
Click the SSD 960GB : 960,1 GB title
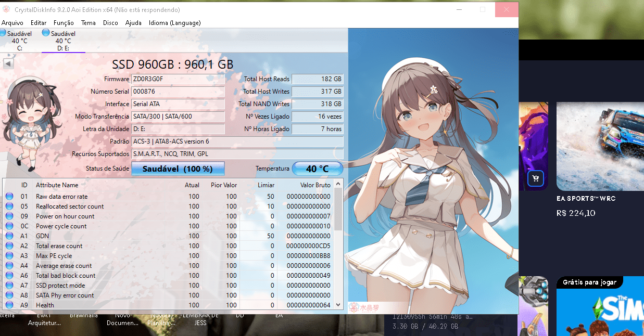pyautogui.click(x=173, y=64)
